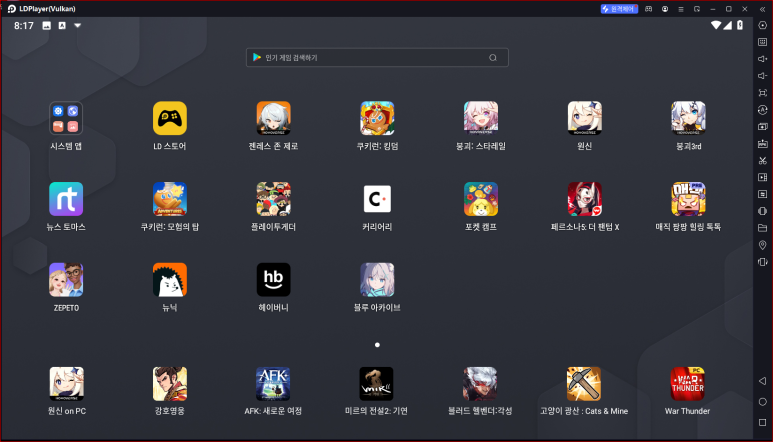This screenshot has width=773, height=442.
Task: Open multi-instance sync icon in sidebar
Action: (x=763, y=127)
